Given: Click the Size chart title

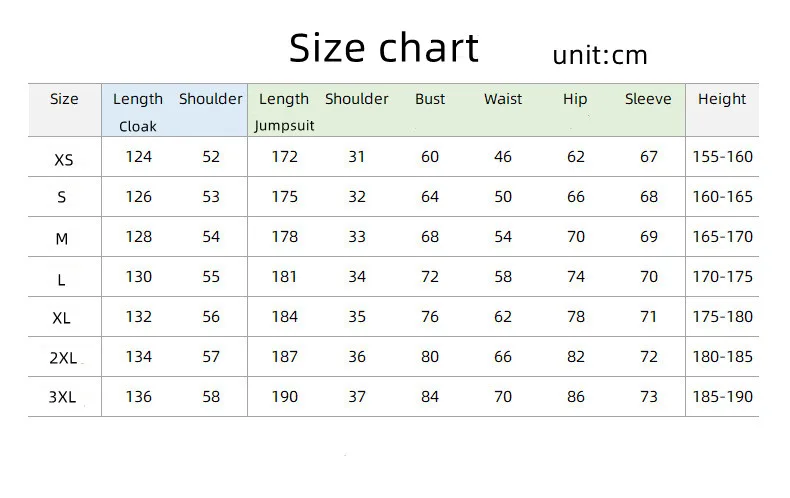Looking at the screenshot, I should (383, 48).
